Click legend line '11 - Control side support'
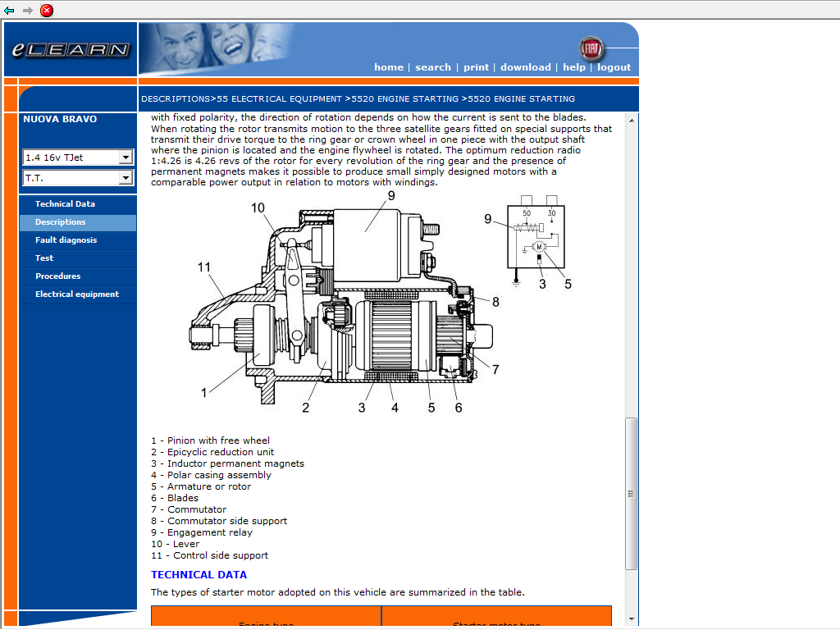This screenshot has width=840, height=630. click(209, 556)
